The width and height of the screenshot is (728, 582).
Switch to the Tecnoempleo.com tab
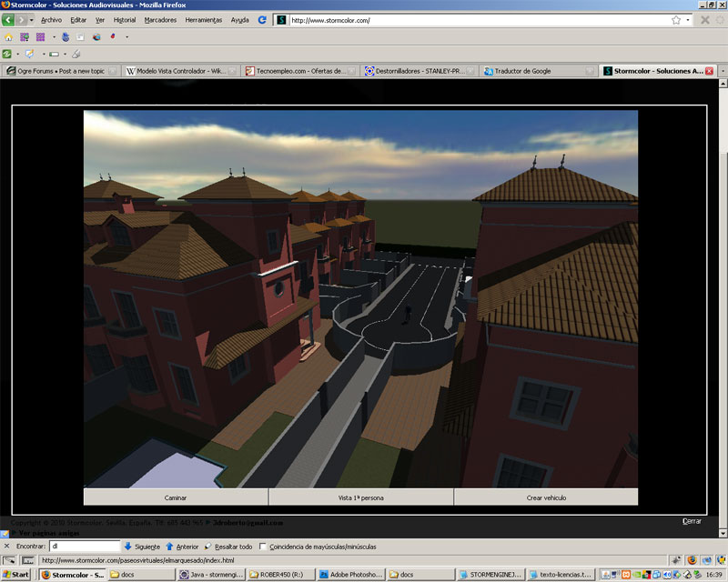click(300, 71)
